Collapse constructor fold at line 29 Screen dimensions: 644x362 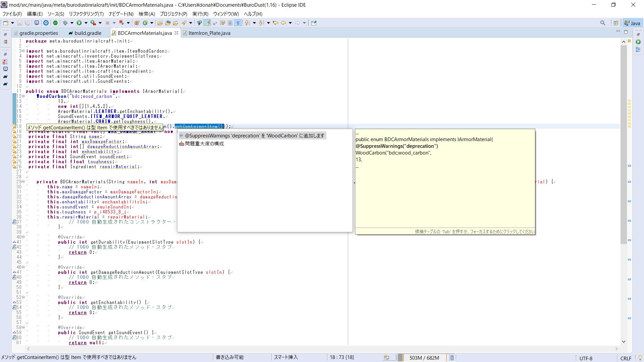pos(23,182)
